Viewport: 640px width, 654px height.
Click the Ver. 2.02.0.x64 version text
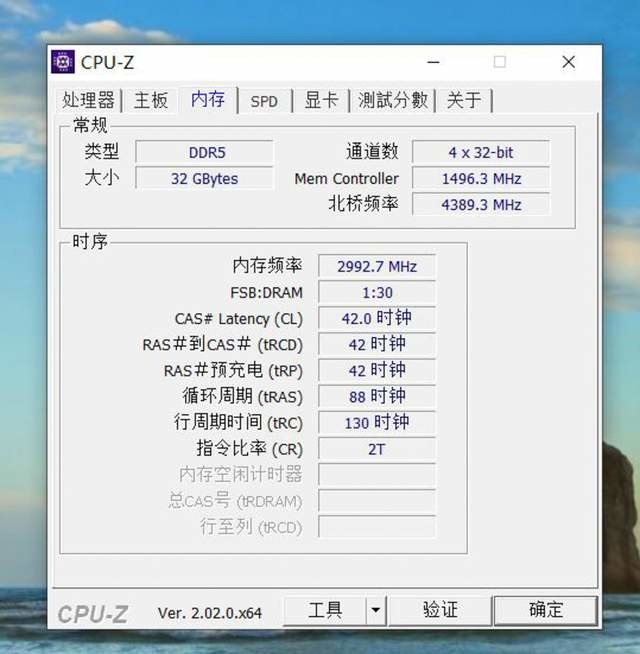210,613
